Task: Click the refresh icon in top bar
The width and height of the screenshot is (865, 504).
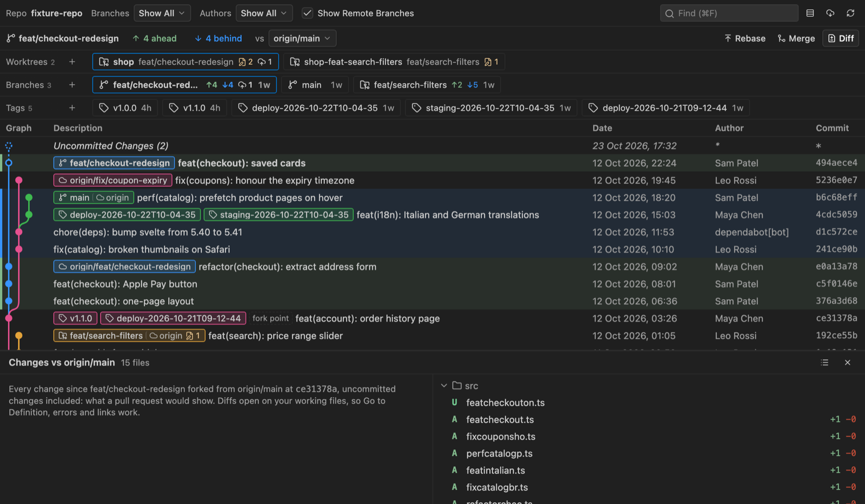Action: tap(850, 13)
